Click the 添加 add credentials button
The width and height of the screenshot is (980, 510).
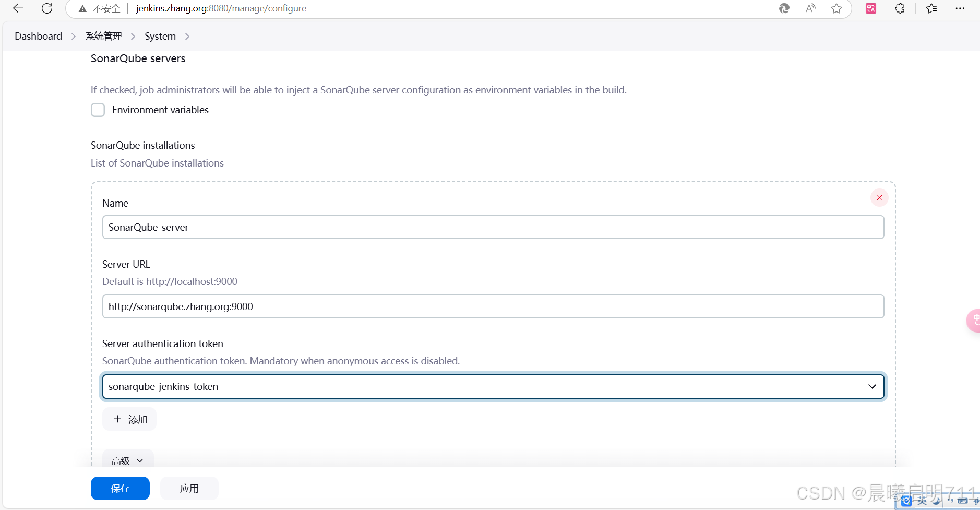129,419
